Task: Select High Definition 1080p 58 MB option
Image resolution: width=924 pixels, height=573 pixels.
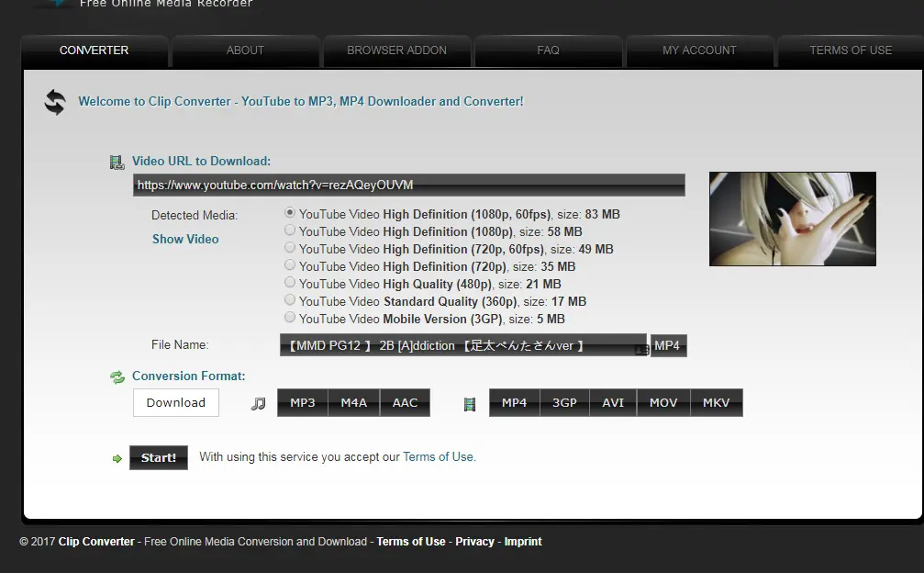Action: tap(289, 230)
